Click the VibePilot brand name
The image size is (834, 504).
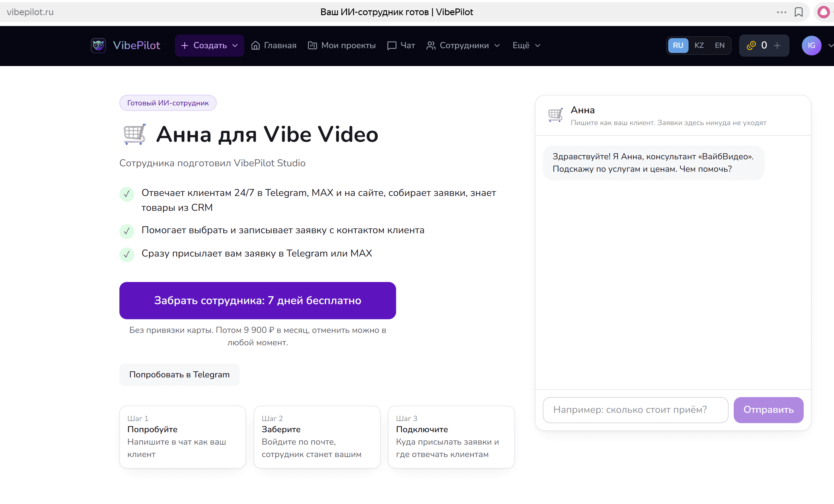click(x=136, y=45)
